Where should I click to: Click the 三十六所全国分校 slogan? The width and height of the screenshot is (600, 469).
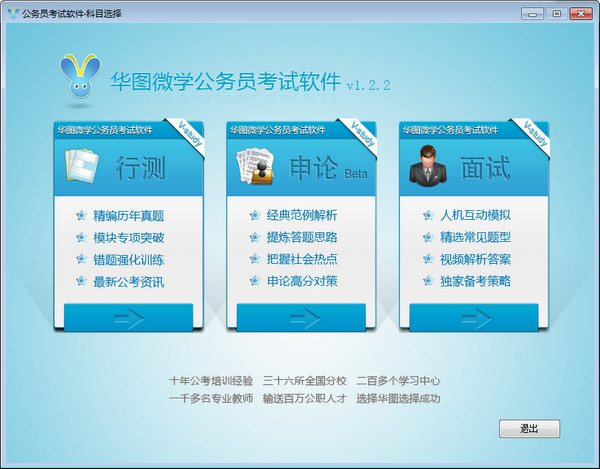(x=305, y=381)
